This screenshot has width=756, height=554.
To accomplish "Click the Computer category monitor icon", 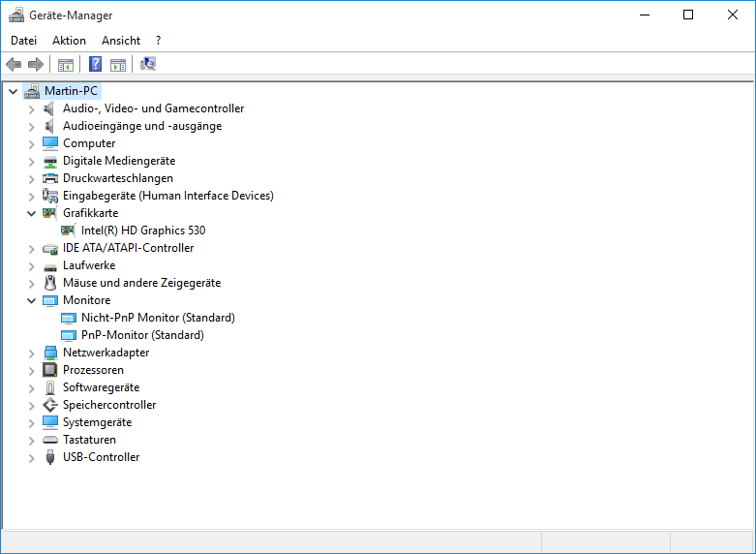I will [x=50, y=143].
